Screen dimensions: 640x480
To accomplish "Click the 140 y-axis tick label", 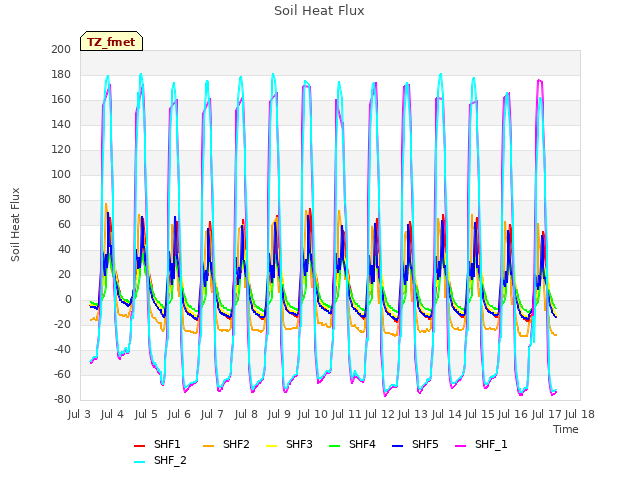I will 61,124.
